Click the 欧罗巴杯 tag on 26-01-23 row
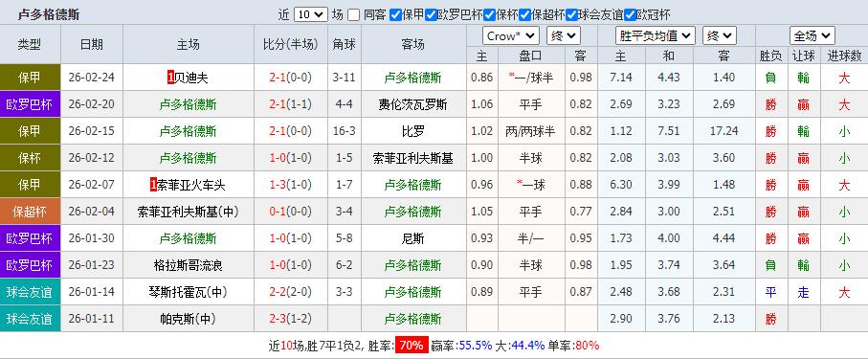This screenshot has width=868, height=359. (30, 265)
